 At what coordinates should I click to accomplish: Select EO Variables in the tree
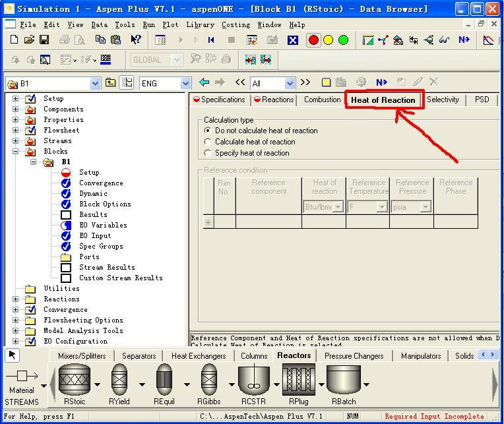pos(103,225)
